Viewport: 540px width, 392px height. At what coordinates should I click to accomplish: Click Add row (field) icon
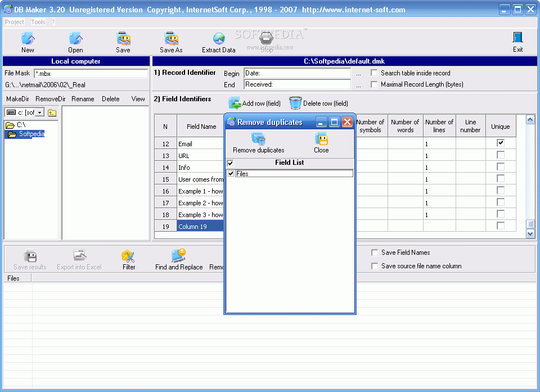235,103
